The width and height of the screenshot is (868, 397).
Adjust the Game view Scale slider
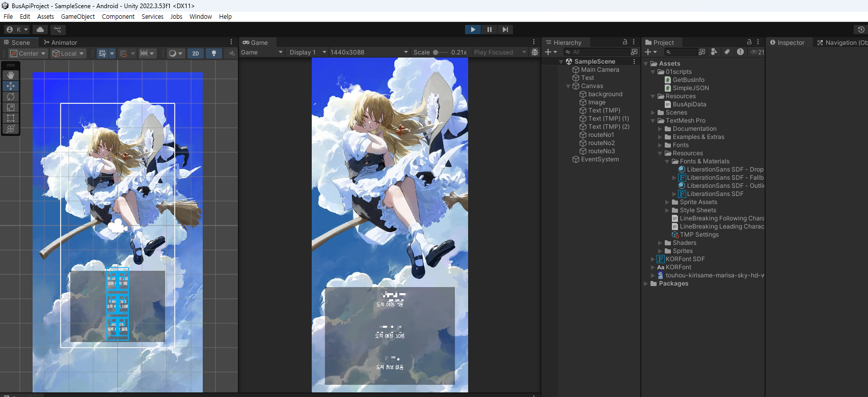pyautogui.click(x=442, y=52)
